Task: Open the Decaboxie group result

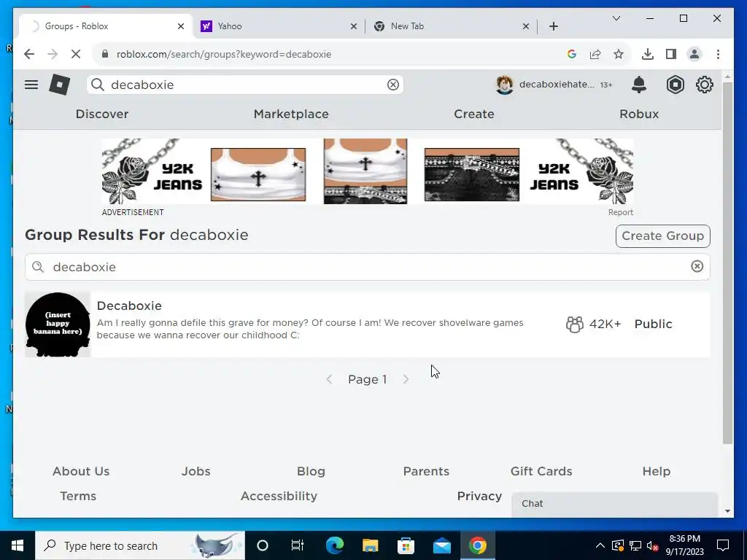Action: click(368, 324)
